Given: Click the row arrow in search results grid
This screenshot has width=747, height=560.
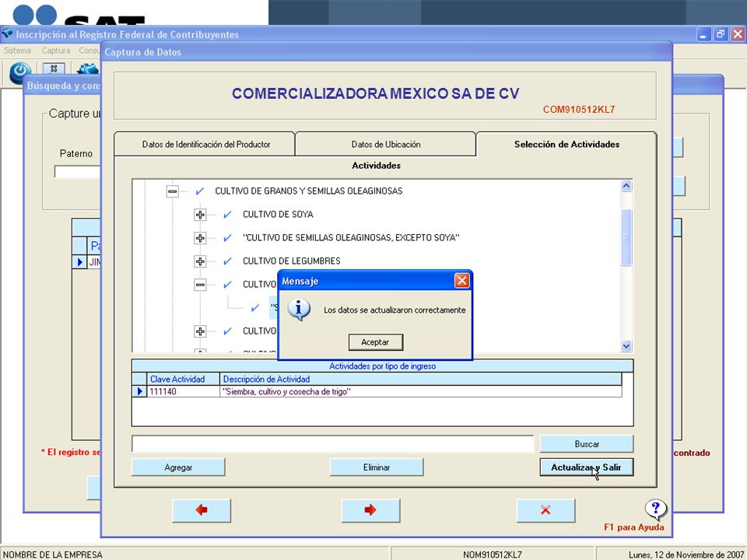Looking at the screenshot, I should point(79,262).
